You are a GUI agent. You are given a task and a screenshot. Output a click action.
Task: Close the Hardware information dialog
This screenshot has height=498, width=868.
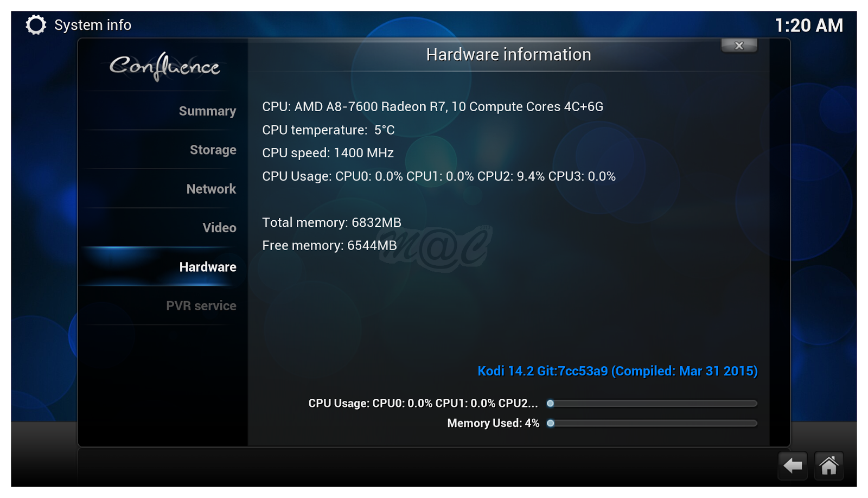tap(739, 46)
